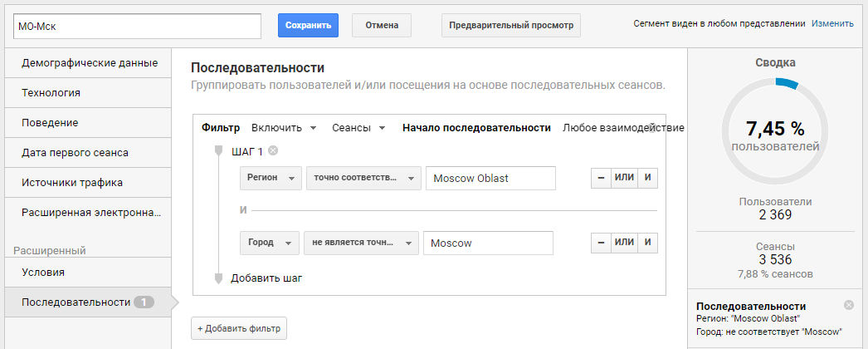This screenshot has width=868, height=349.
Task: Add an OR condition to the Region row
Action: pyautogui.click(x=624, y=179)
